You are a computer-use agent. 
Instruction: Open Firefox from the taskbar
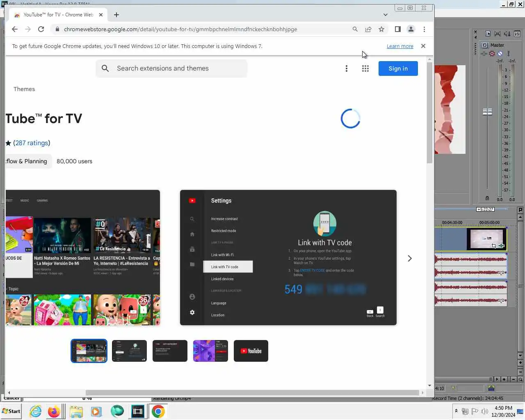[x=54, y=411]
